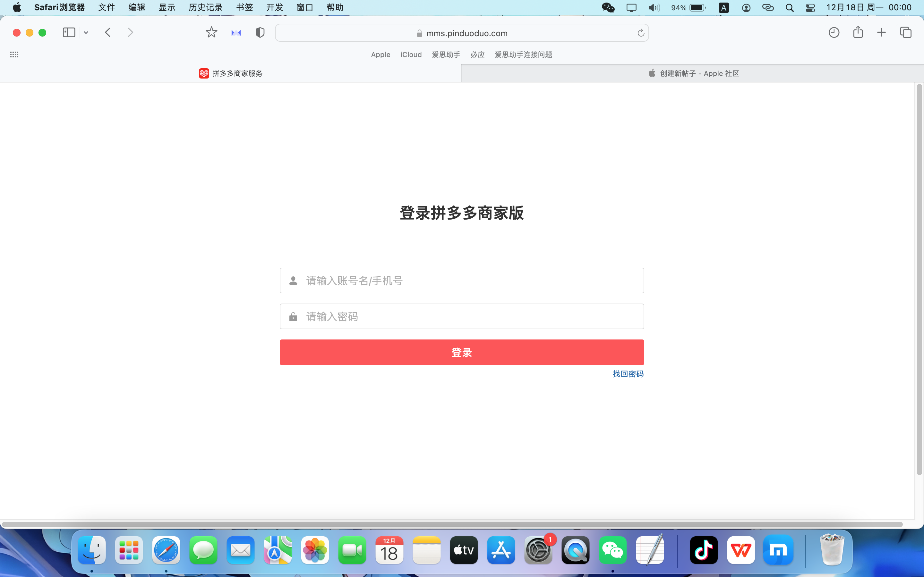This screenshot has width=924, height=577.
Task: Open the 历史记录 menu
Action: [x=205, y=8]
